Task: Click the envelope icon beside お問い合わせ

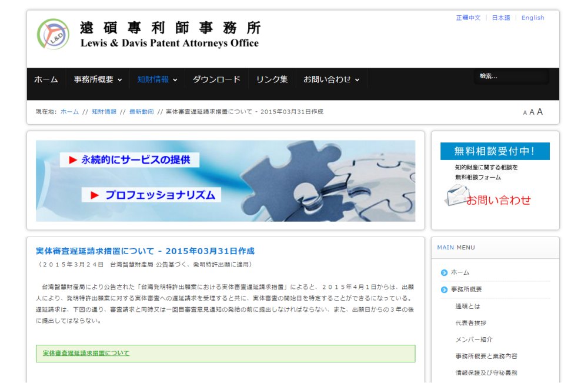Action: pyautogui.click(x=456, y=195)
